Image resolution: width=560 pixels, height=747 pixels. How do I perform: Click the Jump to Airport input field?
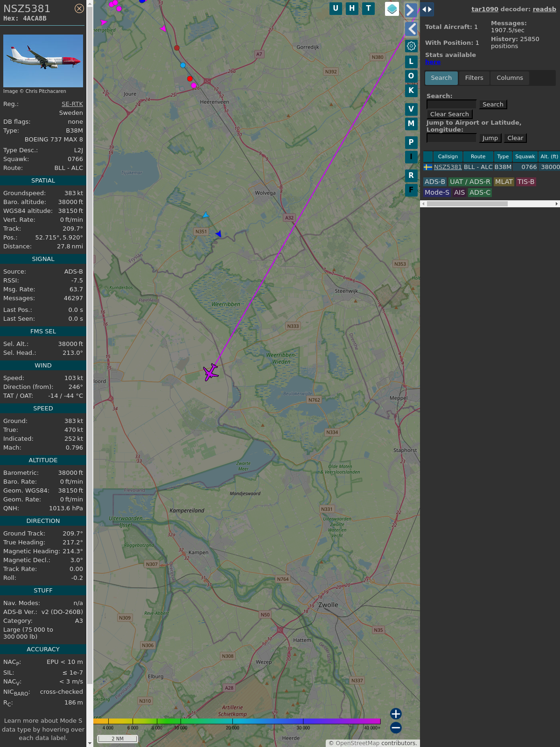(451, 138)
